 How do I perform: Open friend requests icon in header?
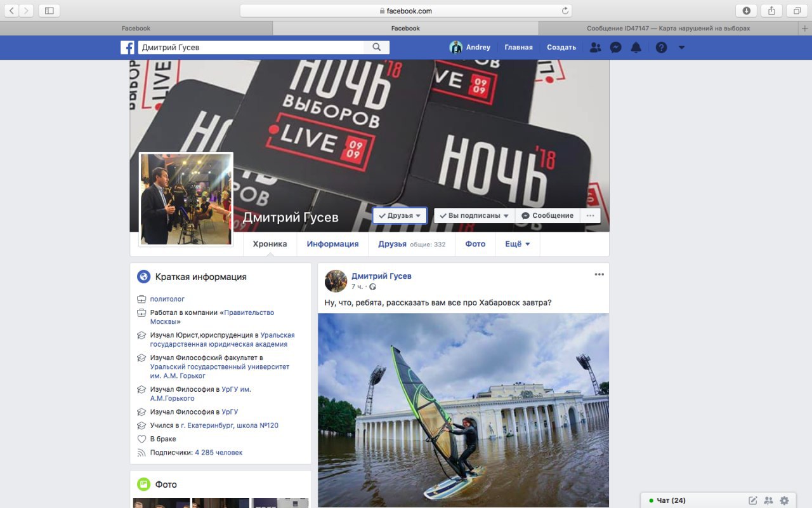click(x=595, y=47)
